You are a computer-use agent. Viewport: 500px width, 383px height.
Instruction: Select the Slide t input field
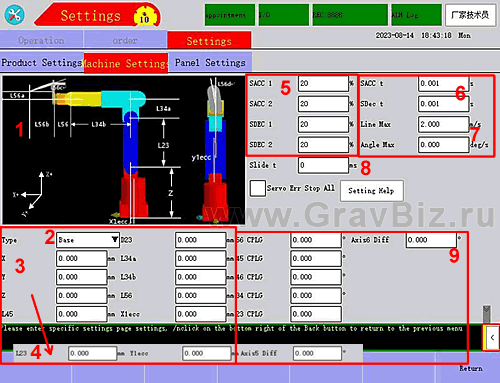[x=323, y=165]
